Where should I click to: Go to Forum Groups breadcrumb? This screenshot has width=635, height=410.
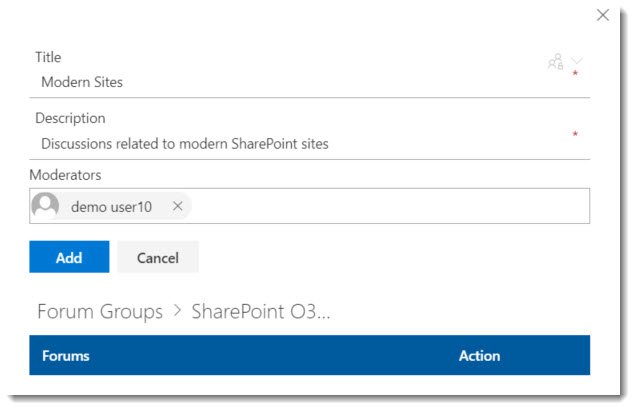(x=100, y=312)
